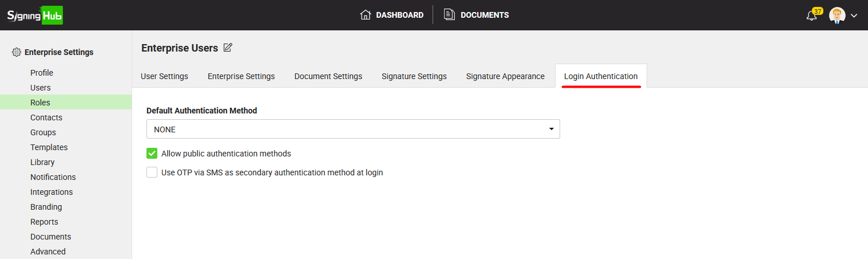868x259 pixels.
Task: Switch to the Signature Settings tab
Action: click(414, 76)
